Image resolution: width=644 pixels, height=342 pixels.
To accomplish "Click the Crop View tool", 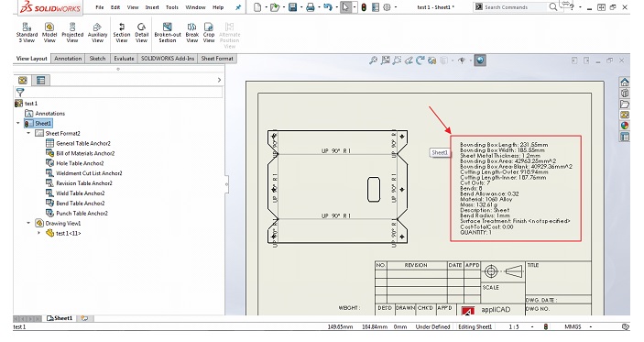I will pos(209,33).
